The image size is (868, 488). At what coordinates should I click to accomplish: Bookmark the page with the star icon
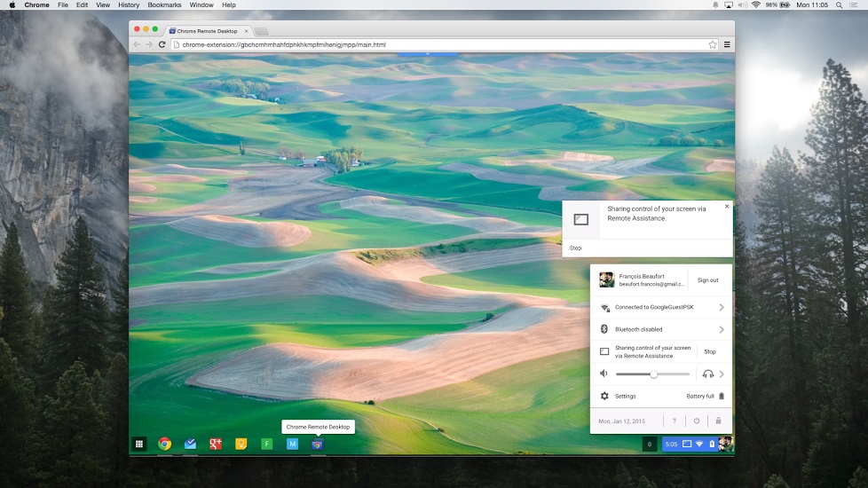[713, 45]
